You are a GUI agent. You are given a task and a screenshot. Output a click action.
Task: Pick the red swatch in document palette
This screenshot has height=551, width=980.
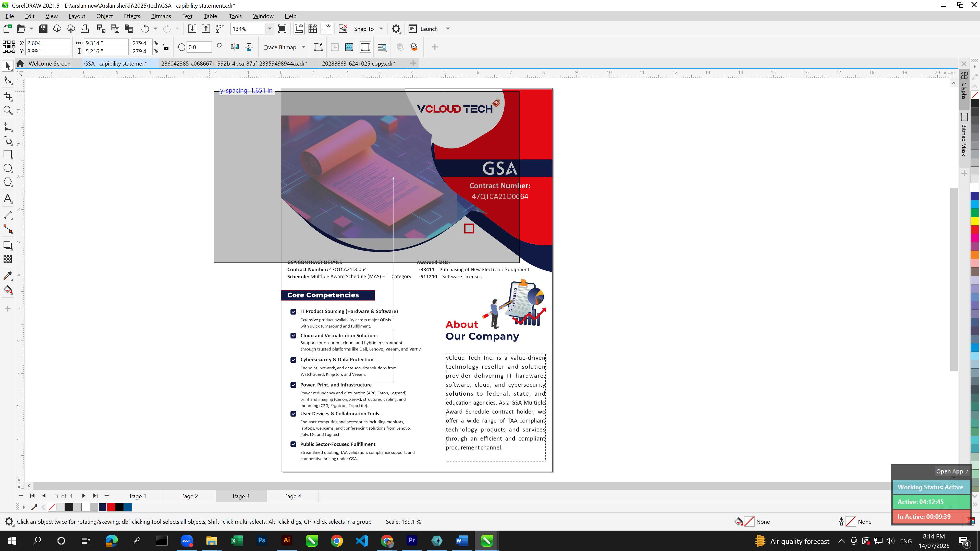[111, 507]
